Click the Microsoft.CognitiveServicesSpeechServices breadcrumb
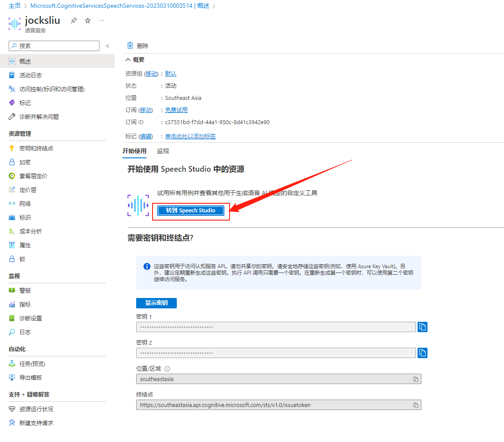The height and width of the screenshot is (442, 504). (x=120, y=6)
